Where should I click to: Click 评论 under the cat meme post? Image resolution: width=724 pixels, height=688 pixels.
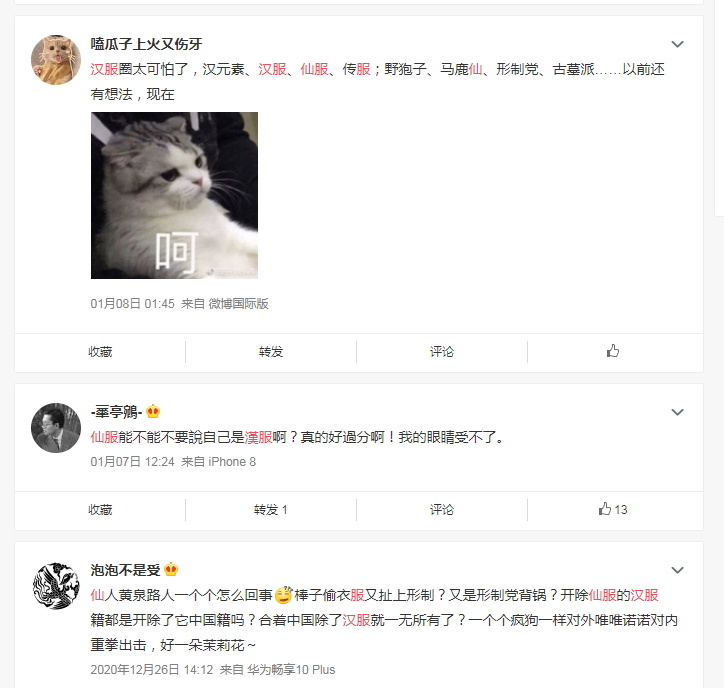[442, 352]
